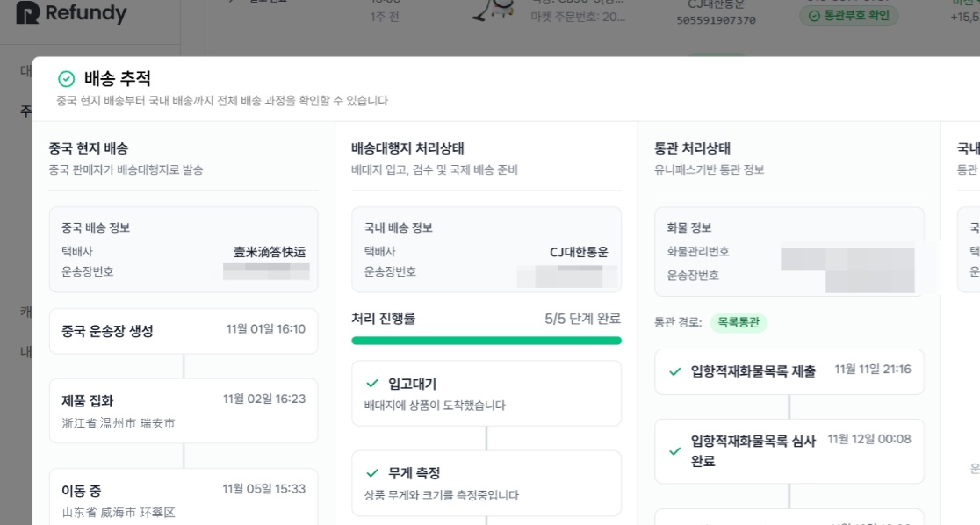Click the Refundy logo icon
The image size is (980, 525).
coord(27,12)
